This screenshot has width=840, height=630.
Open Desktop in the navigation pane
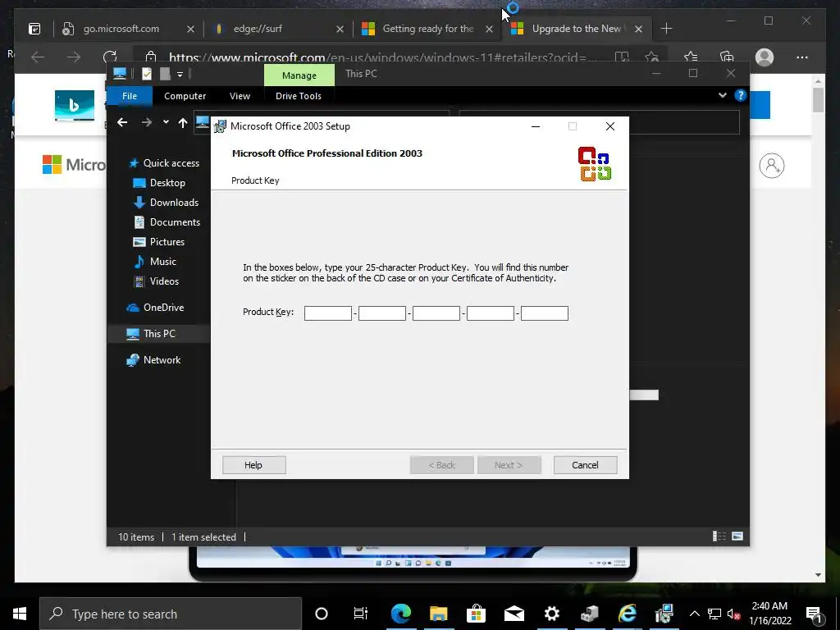158,183
